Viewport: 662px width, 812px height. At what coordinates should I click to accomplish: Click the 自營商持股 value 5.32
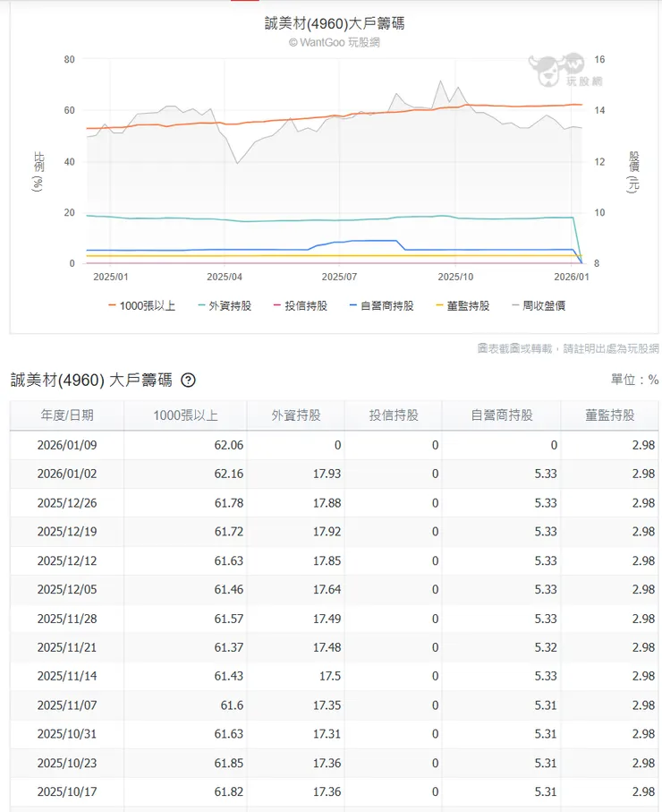[x=546, y=647]
